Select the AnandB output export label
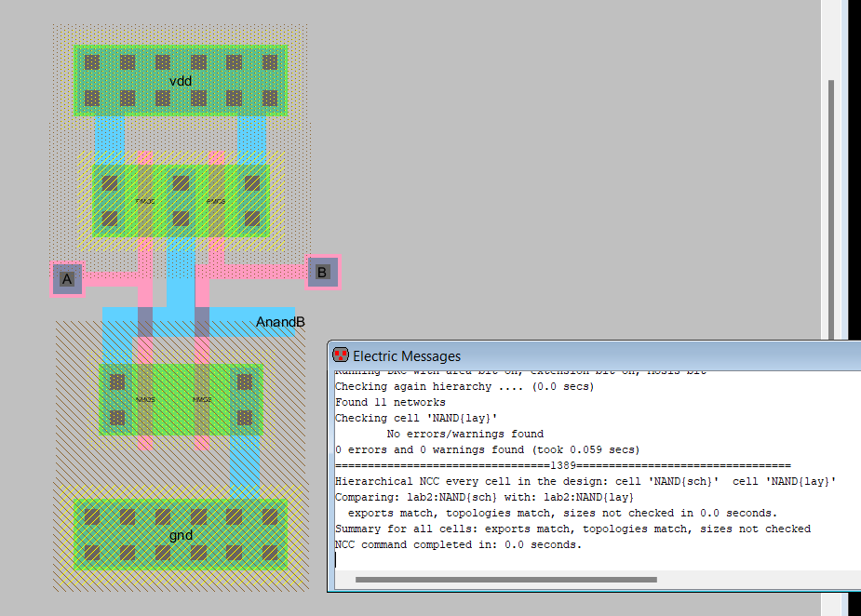 pyautogui.click(x=280, y=322)
